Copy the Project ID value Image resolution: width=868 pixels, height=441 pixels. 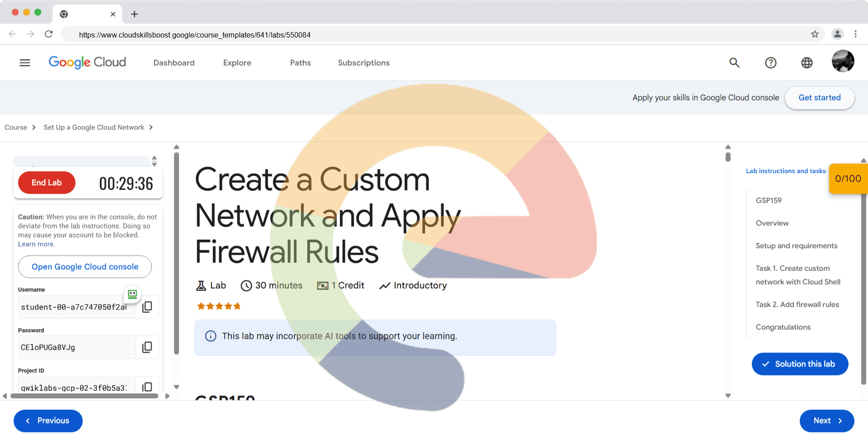[147, 387]
